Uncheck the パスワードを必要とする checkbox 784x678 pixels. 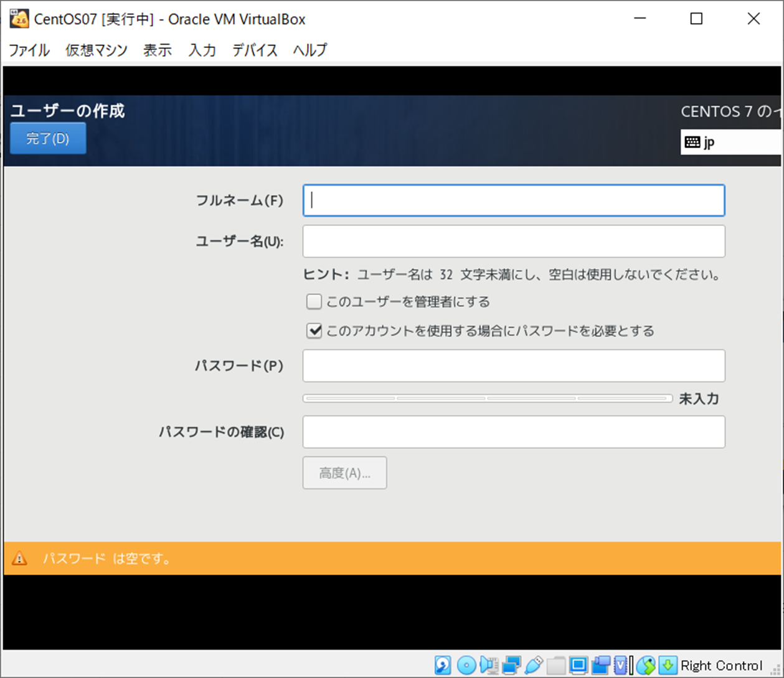pyautogui.click(x=314, y=331)
